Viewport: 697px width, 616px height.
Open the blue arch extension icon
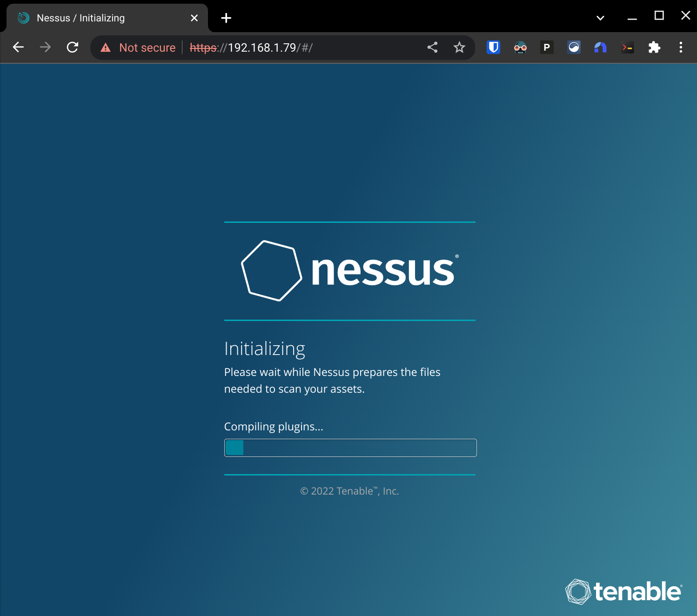tap(600, 47)
